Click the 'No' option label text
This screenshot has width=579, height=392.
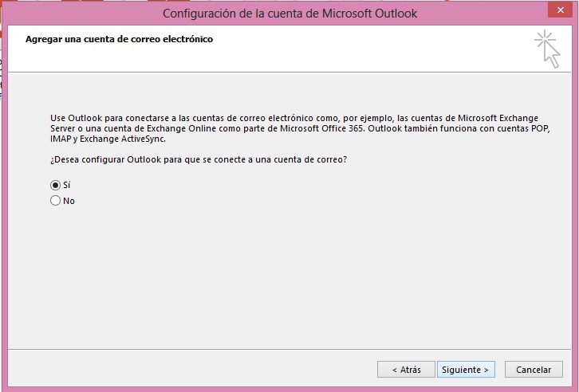[x=69, y=201]
